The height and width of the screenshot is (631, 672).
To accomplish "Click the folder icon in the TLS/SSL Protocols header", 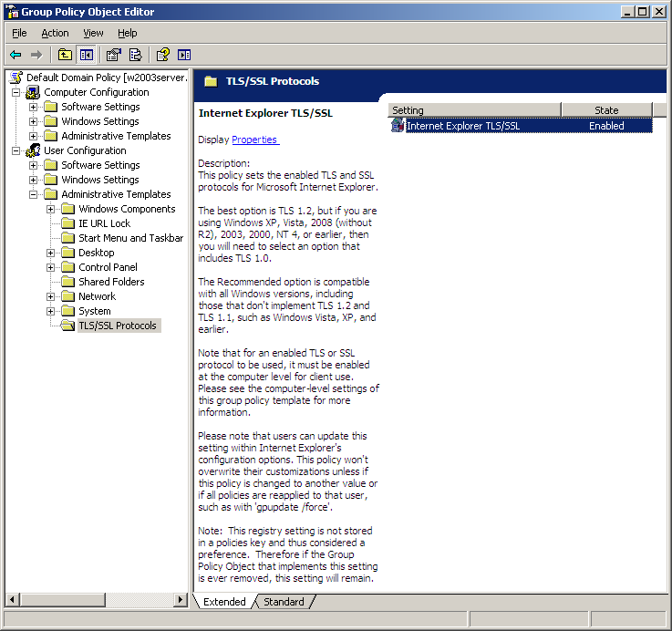I will pyautogui.click(x=211, y=81).
